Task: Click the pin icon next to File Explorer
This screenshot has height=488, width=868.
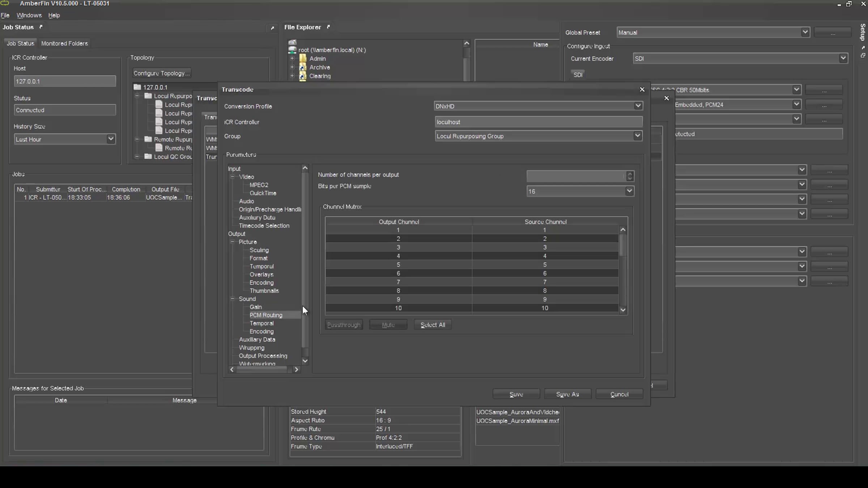Action: tap(328, 27)
